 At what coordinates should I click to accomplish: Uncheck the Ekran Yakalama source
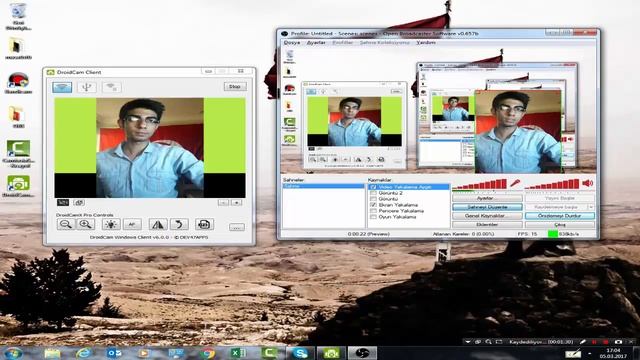pos(373,205)
